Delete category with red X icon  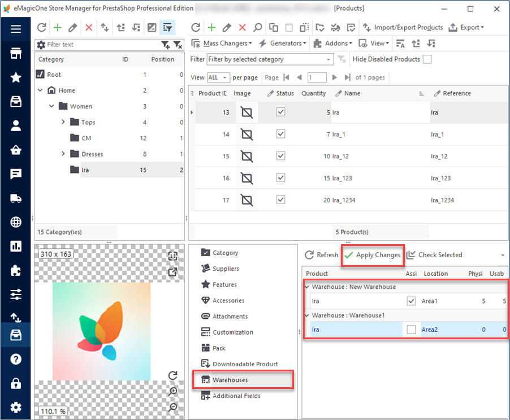point(89,27)
